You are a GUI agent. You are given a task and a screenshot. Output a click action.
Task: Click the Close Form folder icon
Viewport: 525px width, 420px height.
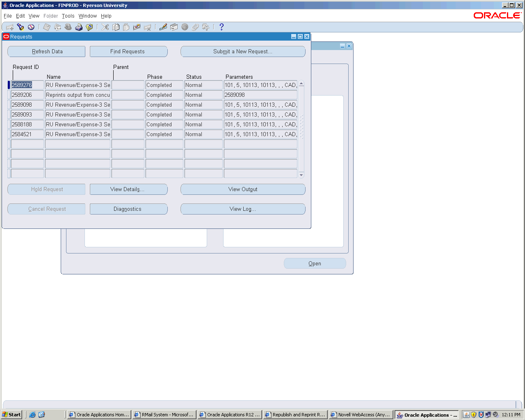(89, 27)
